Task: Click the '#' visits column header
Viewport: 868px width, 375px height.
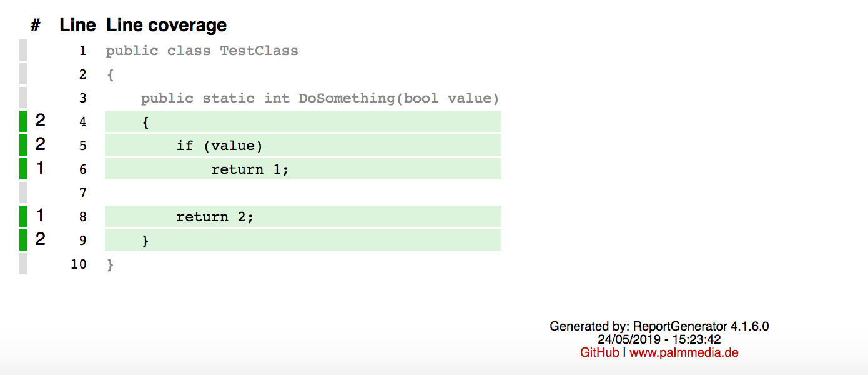Action: pyautogui.click(x=36, y=25)
